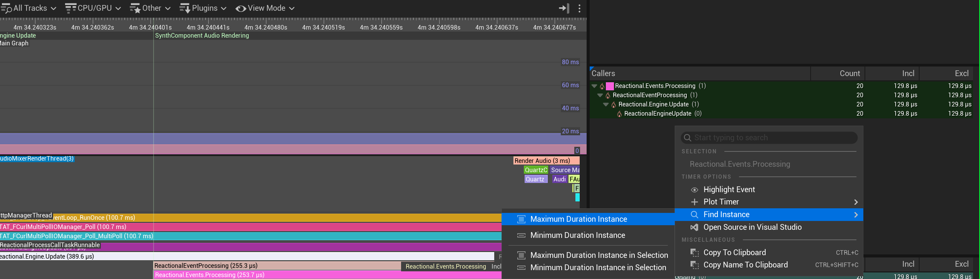Click the context menu search field

(770, 138)
